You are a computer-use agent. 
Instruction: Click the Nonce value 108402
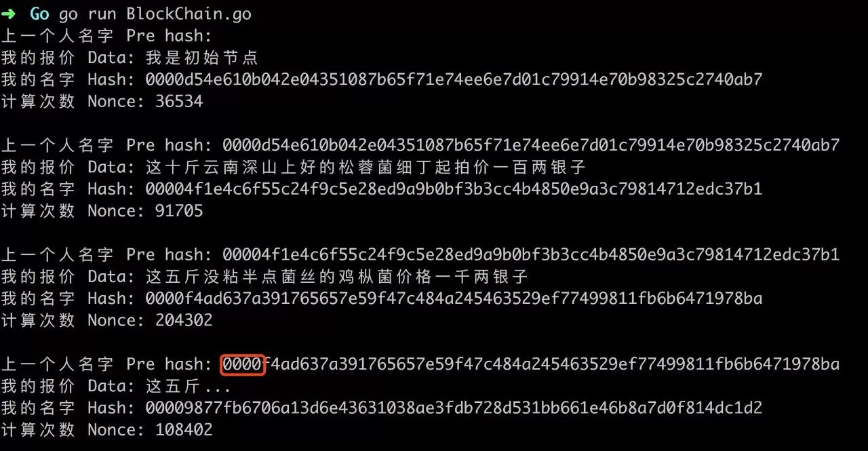pyautogui.click(x=184, y=430)
